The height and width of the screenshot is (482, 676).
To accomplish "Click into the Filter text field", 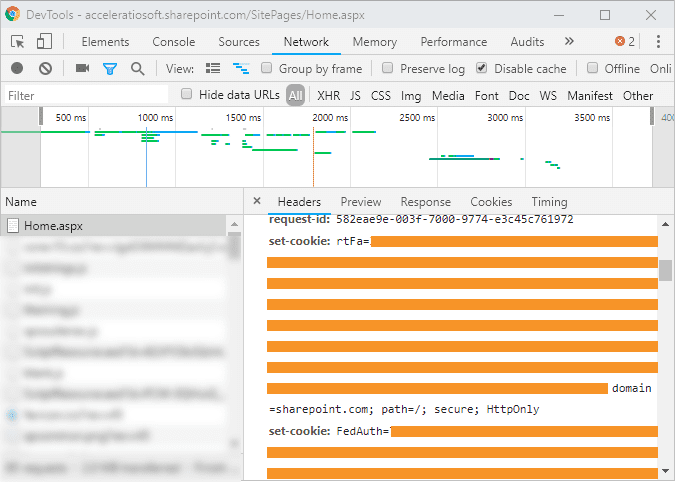I will [x=86, y=95].
